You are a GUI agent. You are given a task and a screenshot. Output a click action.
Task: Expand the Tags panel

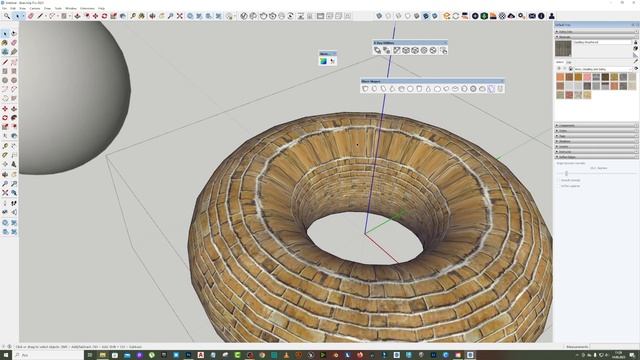(x=596, y=136)
